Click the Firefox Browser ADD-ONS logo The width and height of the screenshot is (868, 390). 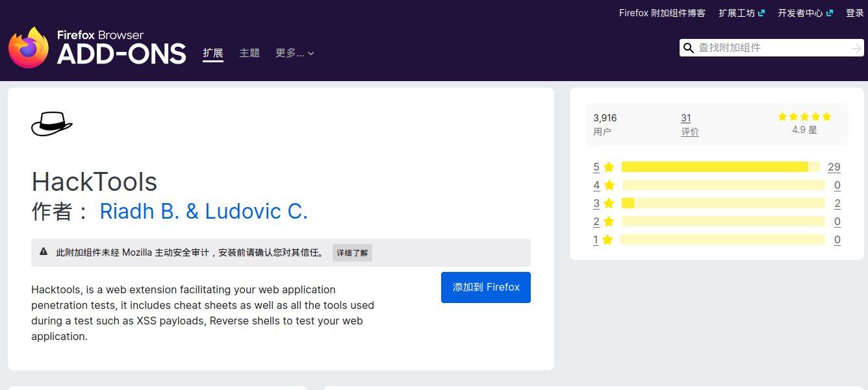pyautogui.click(x=97, y=47)
